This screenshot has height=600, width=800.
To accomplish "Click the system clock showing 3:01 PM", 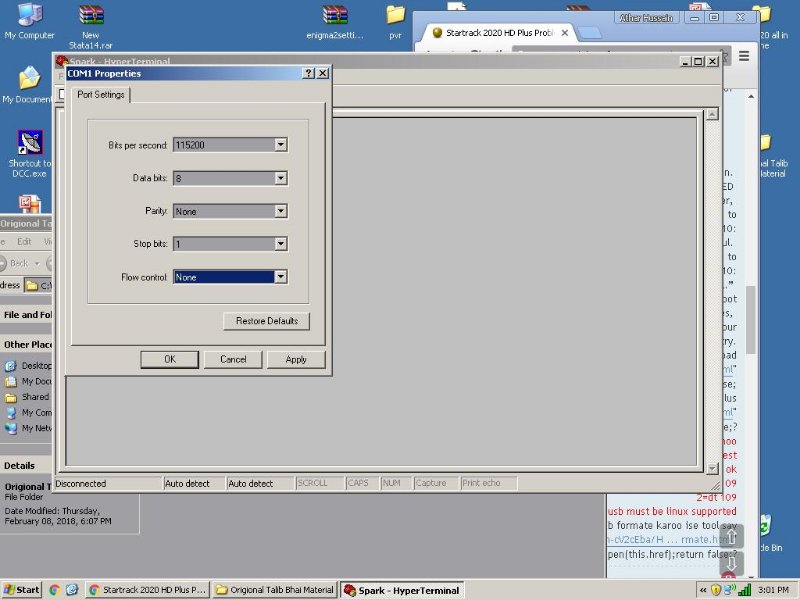I will 773,590.
